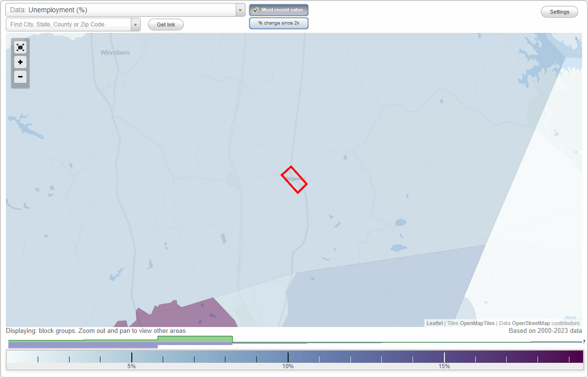Click the 5% mark on the legend scale
588x378 pixels.
point(131,366)
